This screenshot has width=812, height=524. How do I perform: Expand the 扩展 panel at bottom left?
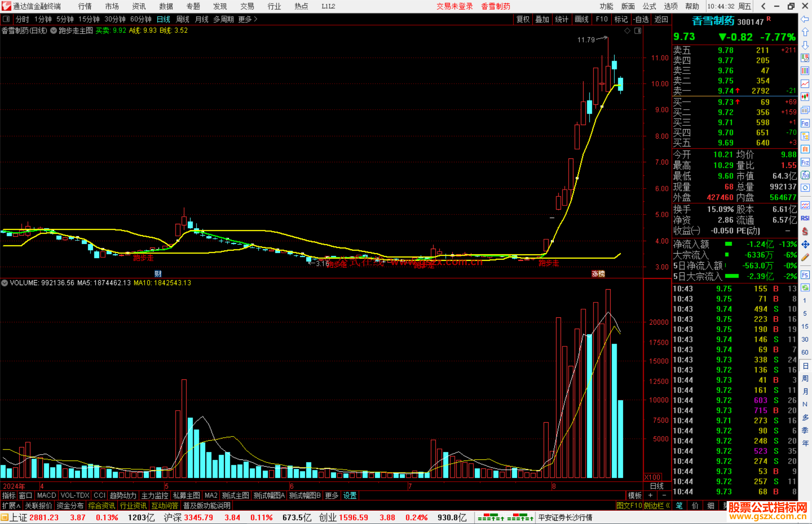pyautogui.click(x=11, y=506)
